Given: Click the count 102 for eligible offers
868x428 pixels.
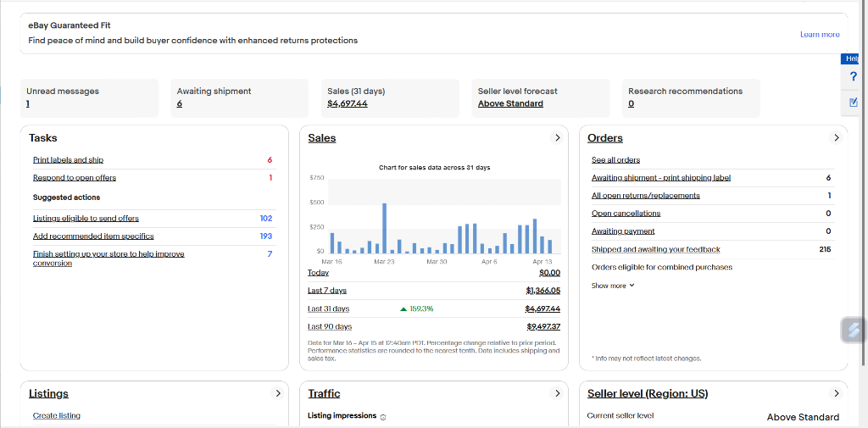Looking at the screenshot, I should point(266,218).
